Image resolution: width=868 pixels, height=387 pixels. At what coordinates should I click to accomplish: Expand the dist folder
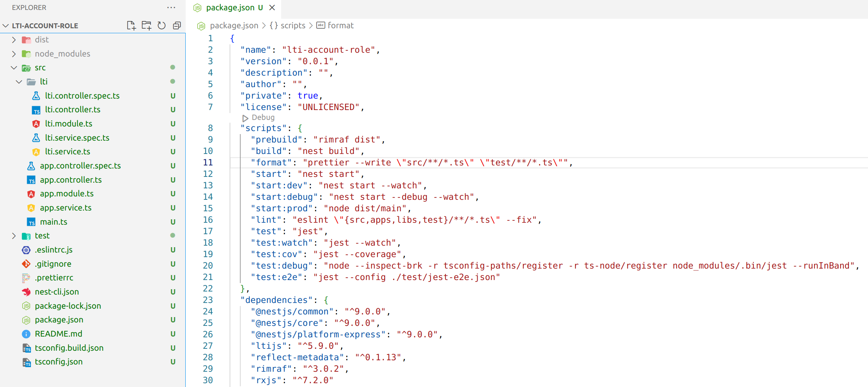14,39
